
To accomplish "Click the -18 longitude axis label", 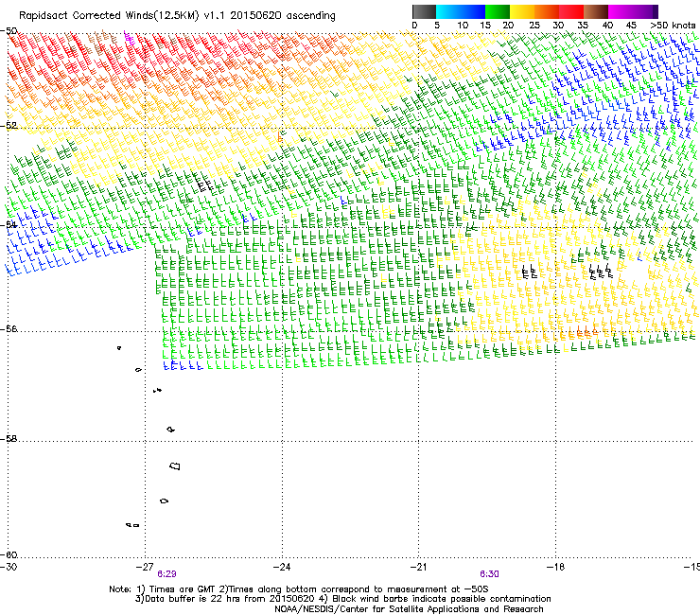I will point(555,567).
